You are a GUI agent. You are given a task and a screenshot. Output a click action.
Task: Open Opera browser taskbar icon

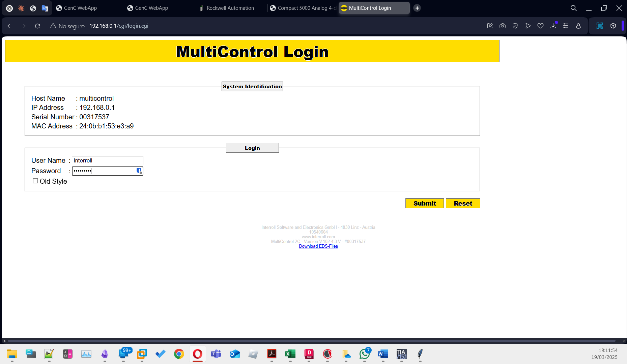pos(198,354)
